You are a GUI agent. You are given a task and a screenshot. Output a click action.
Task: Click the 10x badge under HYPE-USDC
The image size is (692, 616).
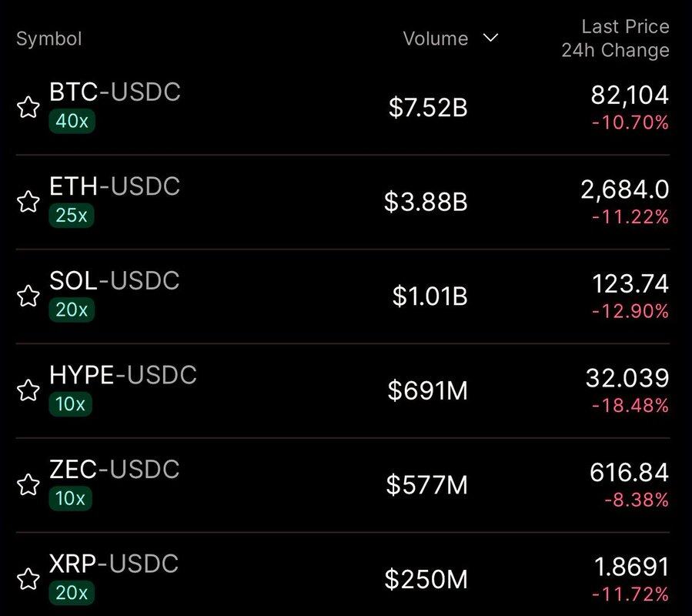pyautogui.click(x=70, y=404)
